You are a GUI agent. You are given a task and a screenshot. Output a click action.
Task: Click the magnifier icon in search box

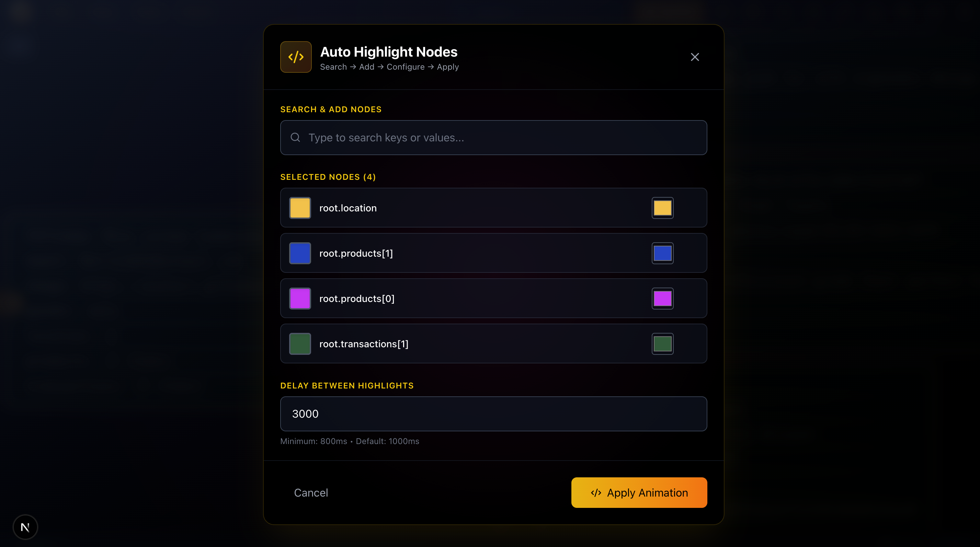pyautogui.click(x=295, y=138)
